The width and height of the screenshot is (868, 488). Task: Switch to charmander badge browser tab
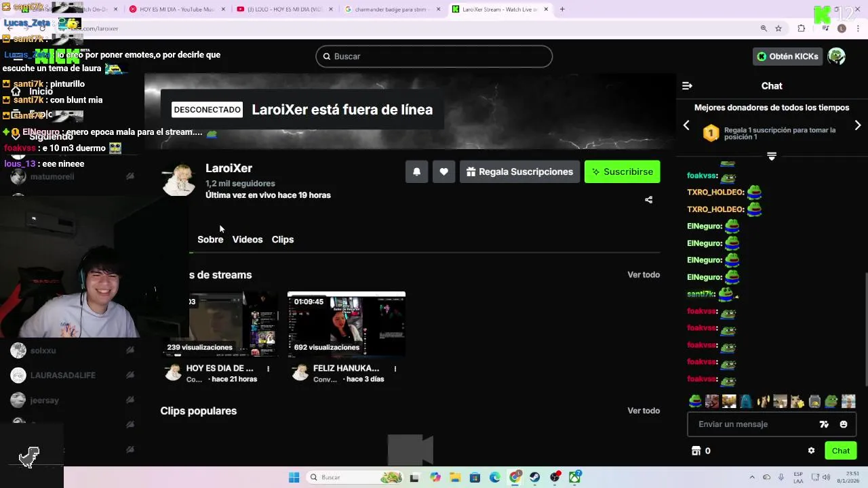[392, 9]
